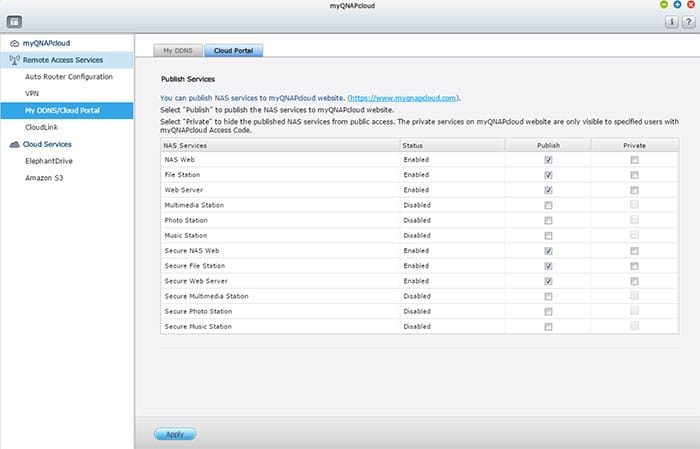This screenshot has height=449, width=700.
Task: Enable Publish for Music Station
Action: coord(548,236)
